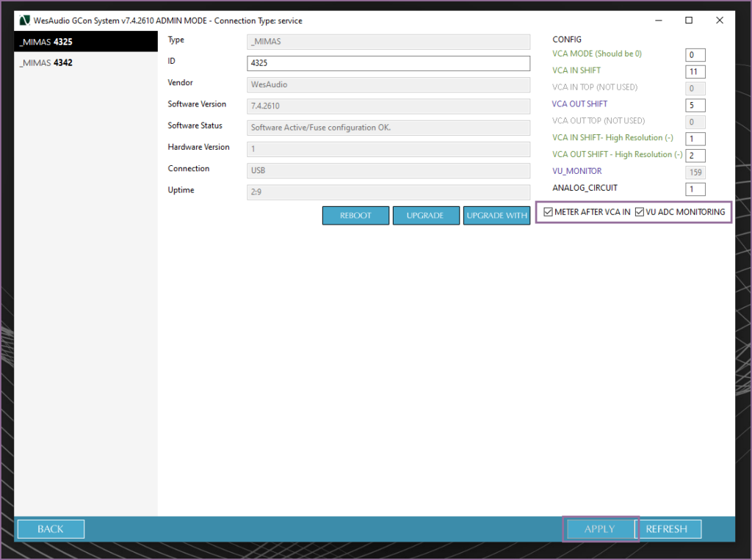Click the VCA MODE (Should be 0) label
The width and height of the screenshot is (752, 560).
coord(597,54)
